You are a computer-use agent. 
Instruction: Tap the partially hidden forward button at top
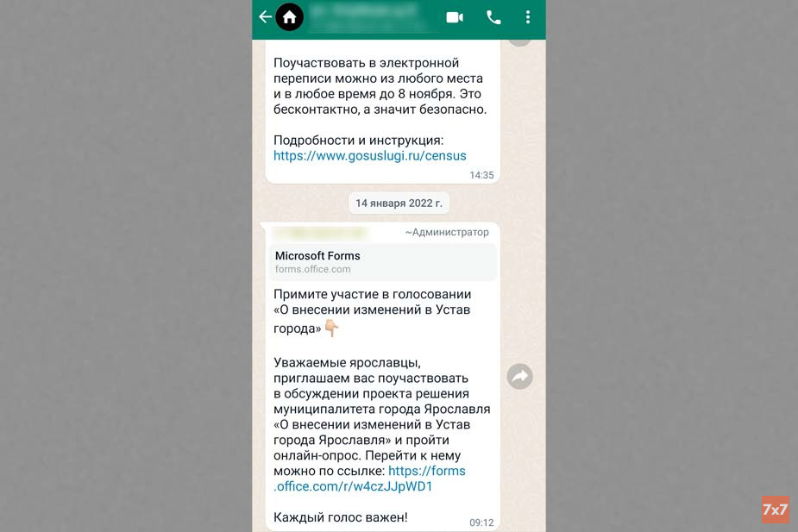(519, 42)
